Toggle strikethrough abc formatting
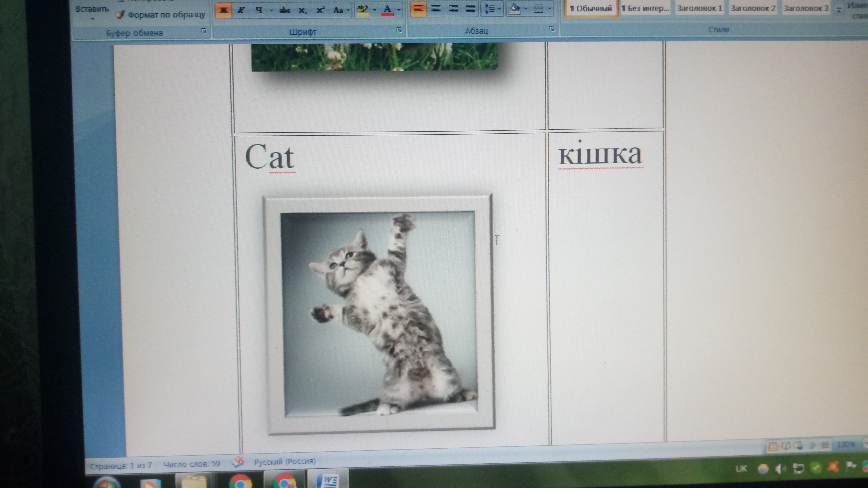868x488 pixels. (285, 10)
